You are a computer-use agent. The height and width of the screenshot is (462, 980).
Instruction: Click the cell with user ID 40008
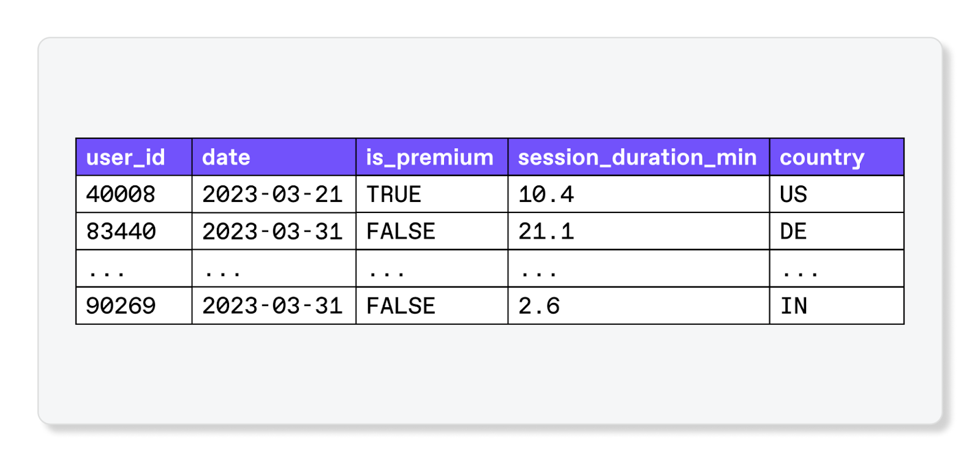121,195
